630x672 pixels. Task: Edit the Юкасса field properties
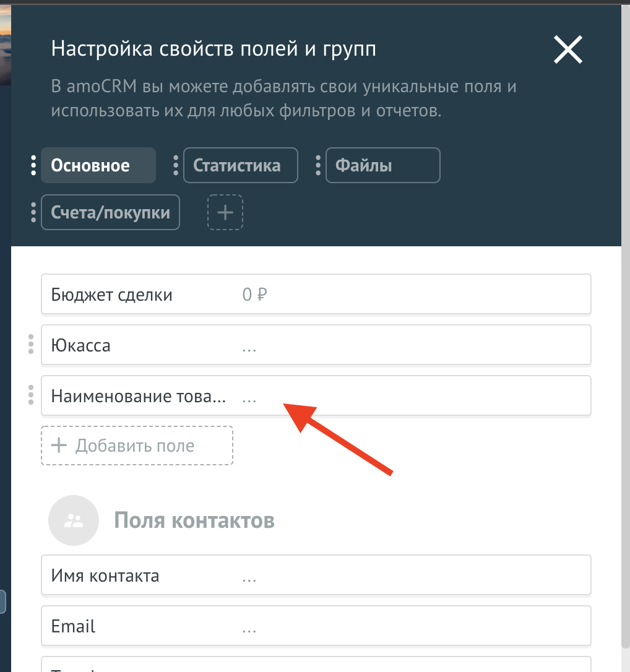[x=316, y=345]
